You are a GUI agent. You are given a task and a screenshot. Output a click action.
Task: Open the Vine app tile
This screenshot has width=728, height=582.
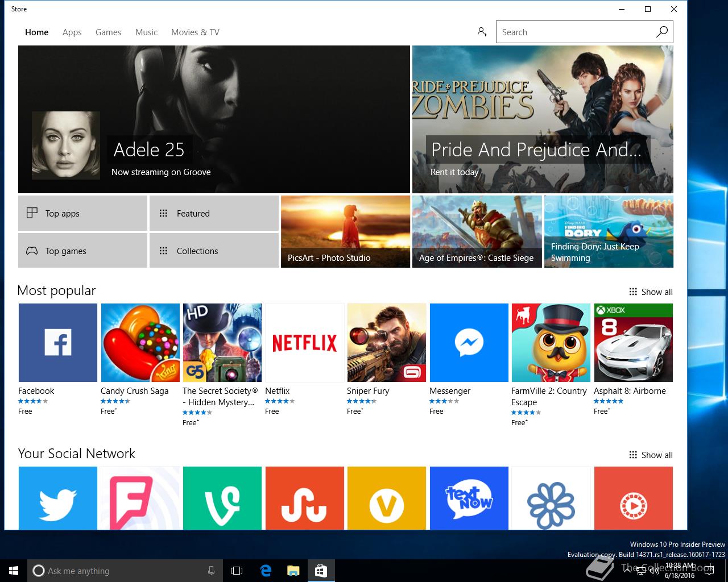click(222, 498)
